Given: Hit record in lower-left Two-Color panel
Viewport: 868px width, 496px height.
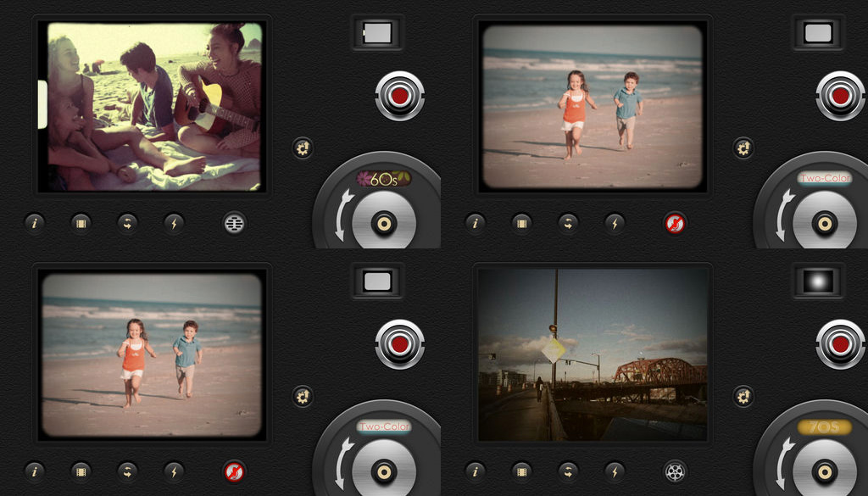Looking at the screenshot, I should (400, 344).
